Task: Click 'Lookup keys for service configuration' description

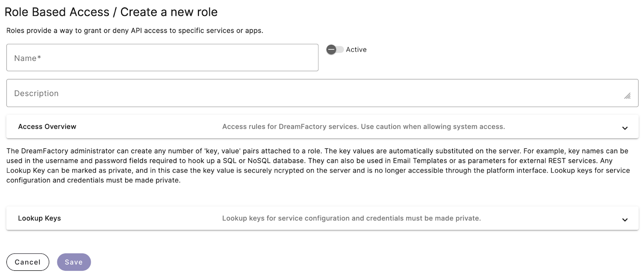Action: click(x=351, y=218)
